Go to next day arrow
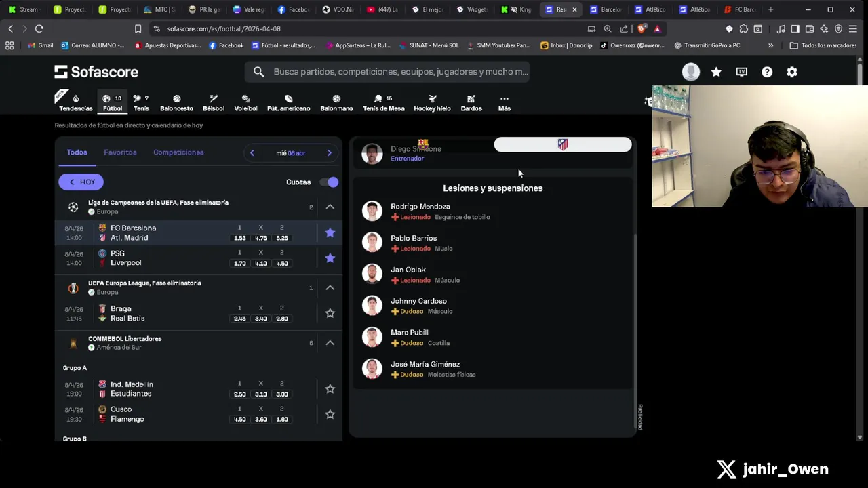Screen dimensions: 868x488 (x=330, y=153)
